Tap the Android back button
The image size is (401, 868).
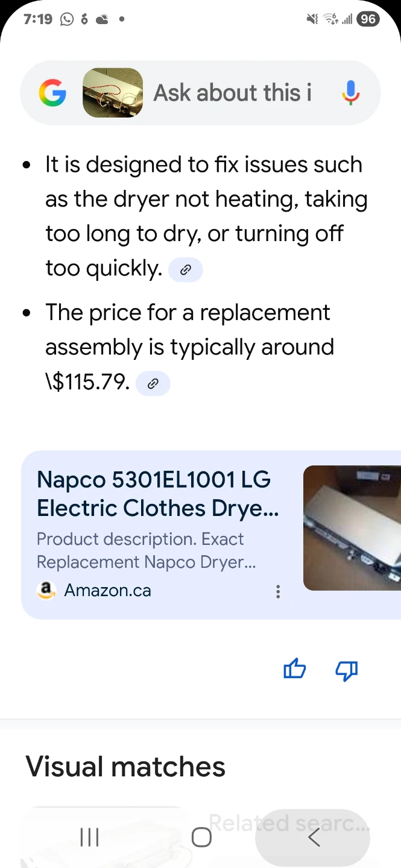coord(314,837)
